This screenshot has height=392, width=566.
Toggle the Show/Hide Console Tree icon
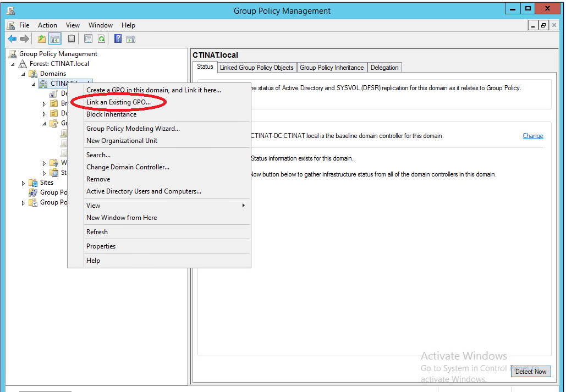[x=55, y=38]
